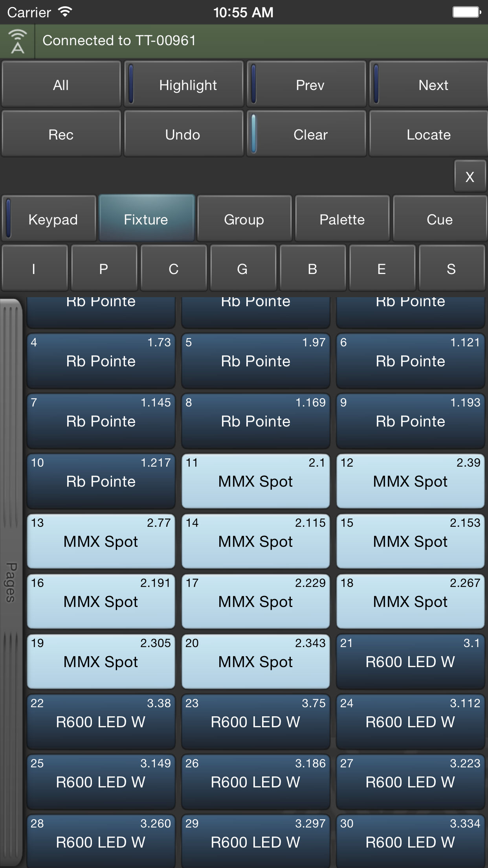Select the B attribute filter button
488x868 pixels.
tap(313, 268)
